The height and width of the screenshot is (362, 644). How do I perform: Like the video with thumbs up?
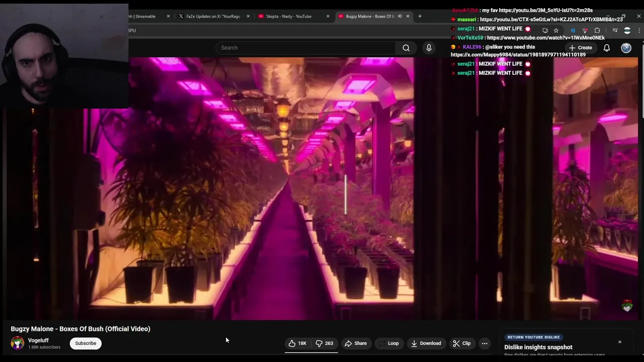click(x=297, y=343)
